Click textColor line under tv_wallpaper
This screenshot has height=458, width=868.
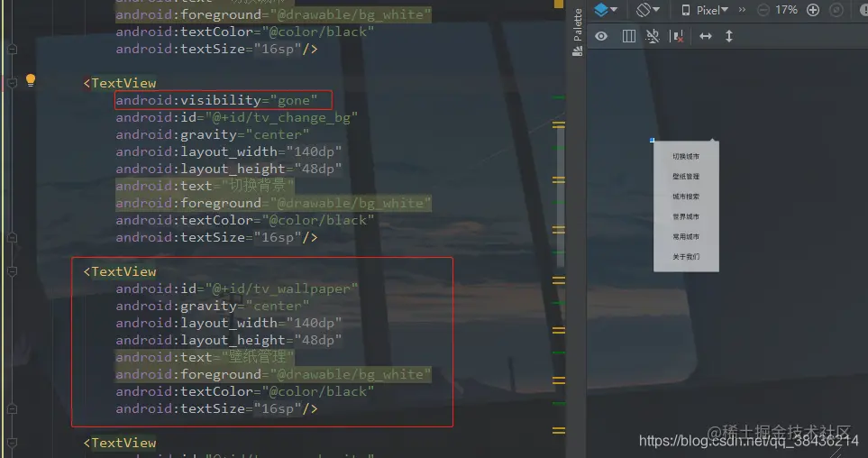[x=244, y=391]
